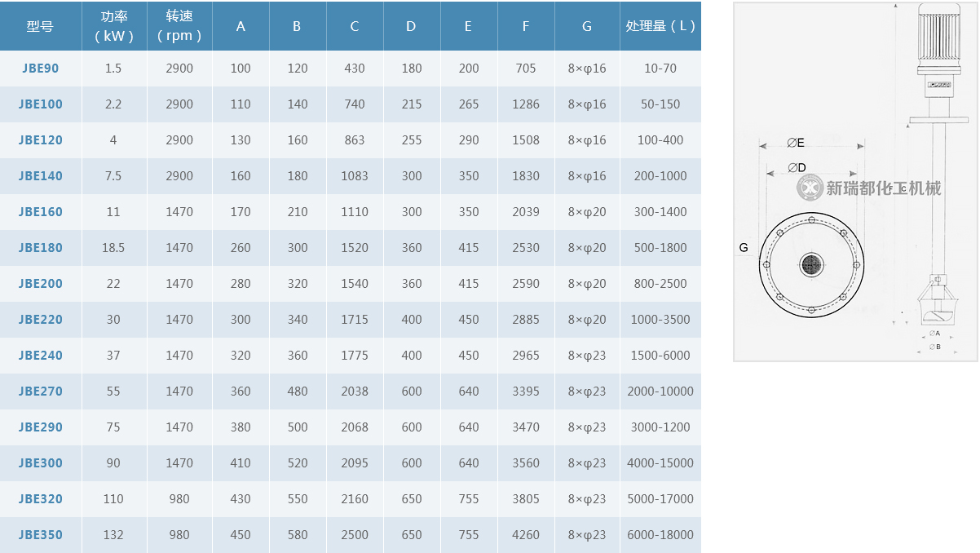Click the 18.5 power cell for JBE180
The height and width of the screenshot is (553, 980).
pos(113,248)
